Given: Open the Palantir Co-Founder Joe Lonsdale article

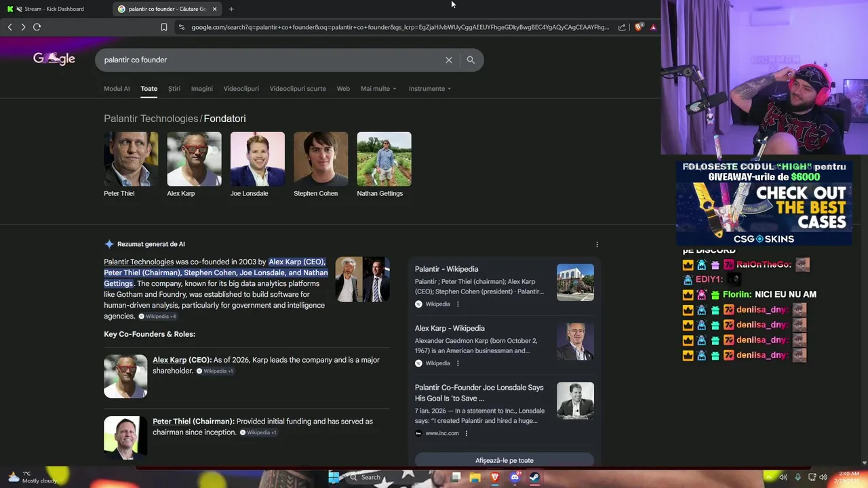Looking at the screenshot, I should 479,392.
